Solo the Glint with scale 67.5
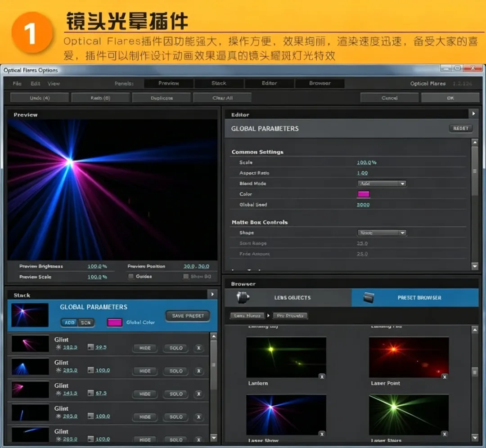The width and height of the screenshot is (486, 448). point(176,394)
